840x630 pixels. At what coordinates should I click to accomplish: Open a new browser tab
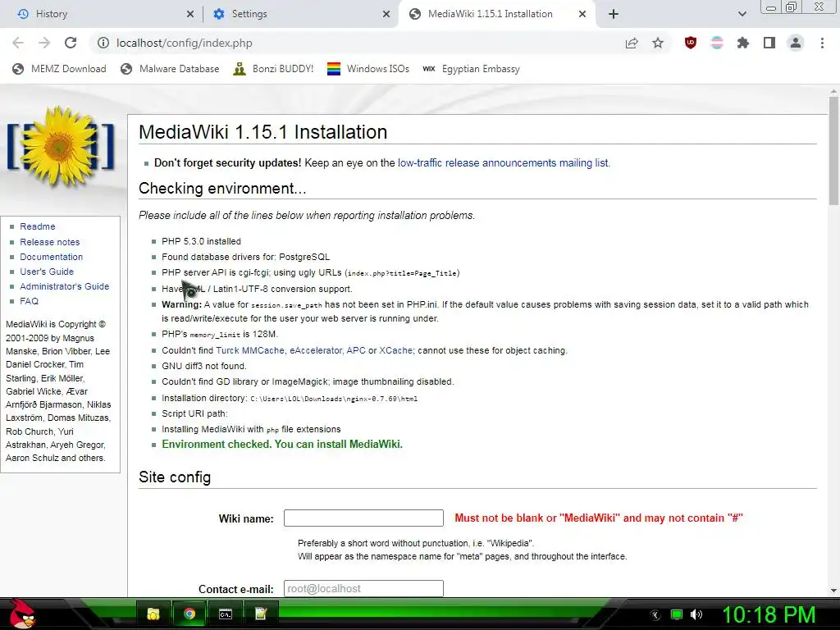[x=614, y=14]
